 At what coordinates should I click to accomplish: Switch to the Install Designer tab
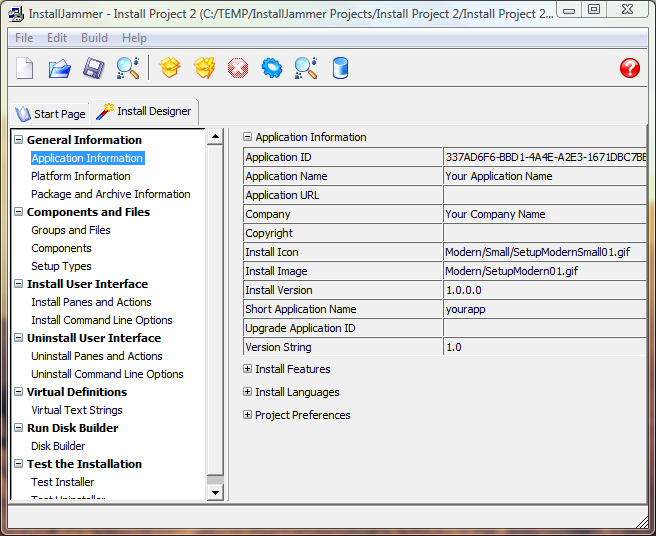144,111
